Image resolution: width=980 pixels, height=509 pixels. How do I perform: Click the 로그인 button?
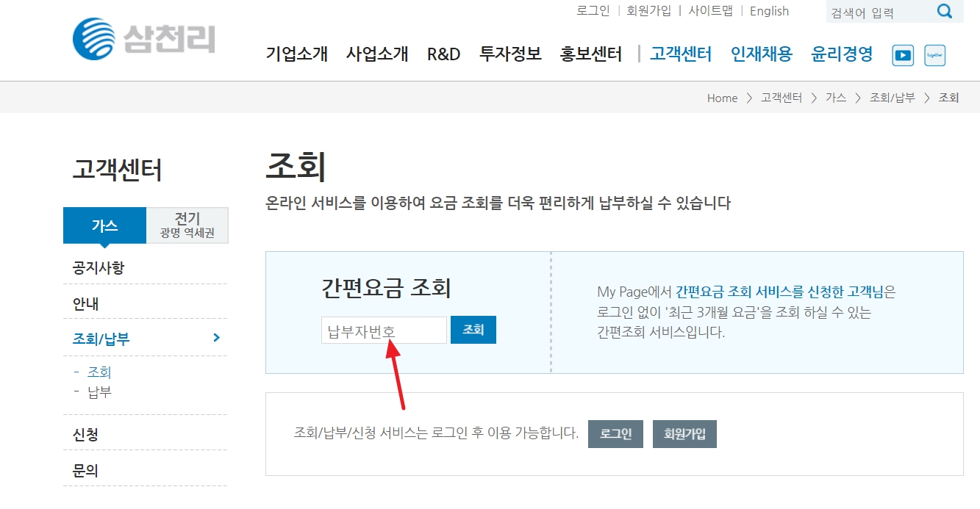click(x=615, y=433)
